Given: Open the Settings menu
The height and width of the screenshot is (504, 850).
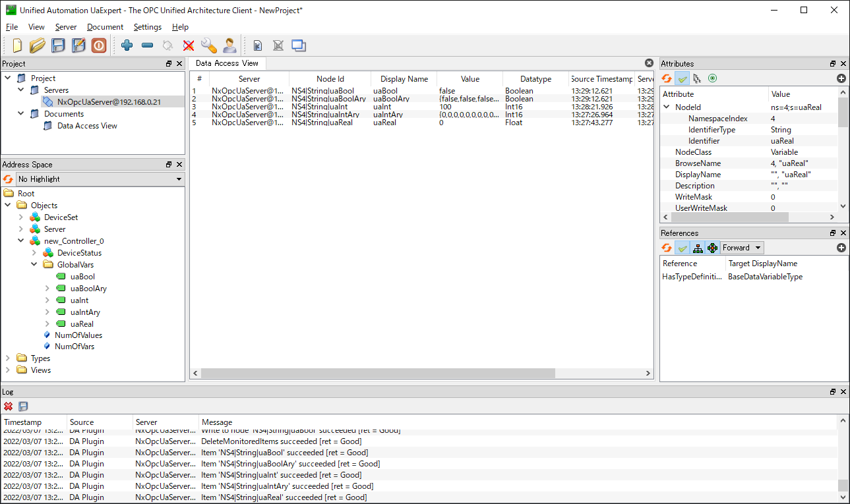Looking at the screenshot, I should coord(147,27).
